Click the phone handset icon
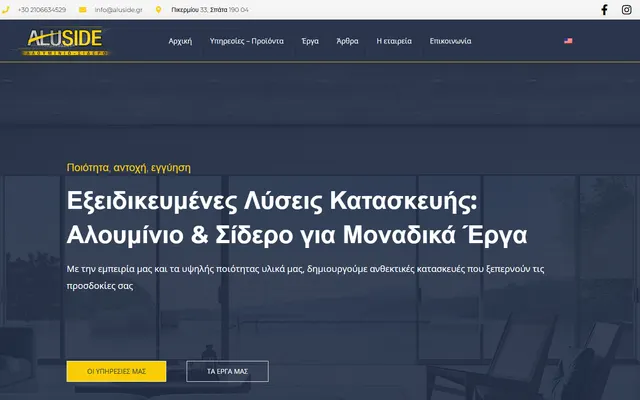The height and width of the screenshot is (400, 640). (x=5, y=10)
